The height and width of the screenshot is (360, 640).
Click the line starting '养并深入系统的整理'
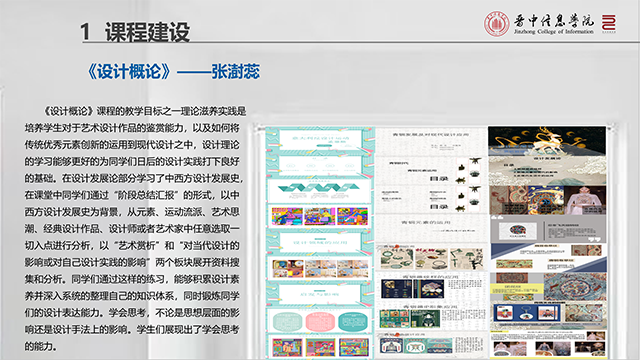(x=132, y=296)
